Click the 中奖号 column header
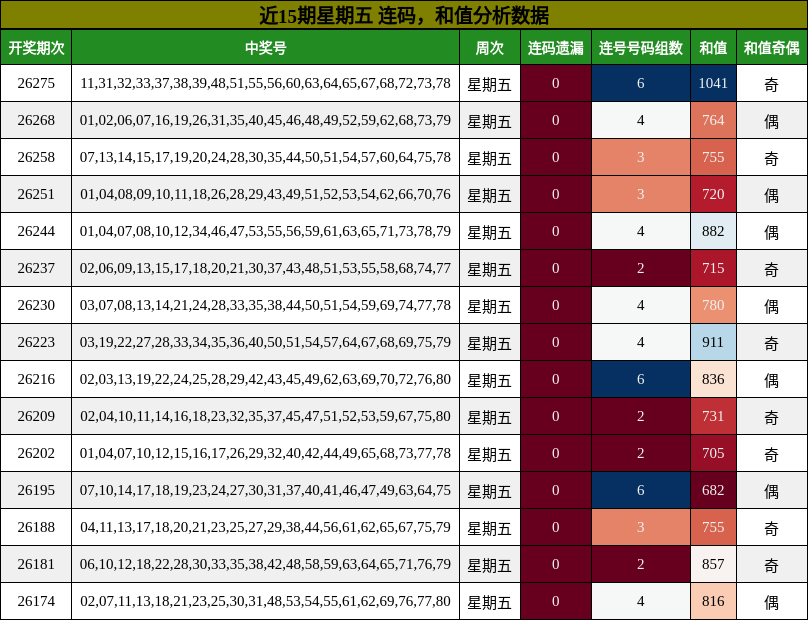808x620 pixels. click(x=265, y=47)
